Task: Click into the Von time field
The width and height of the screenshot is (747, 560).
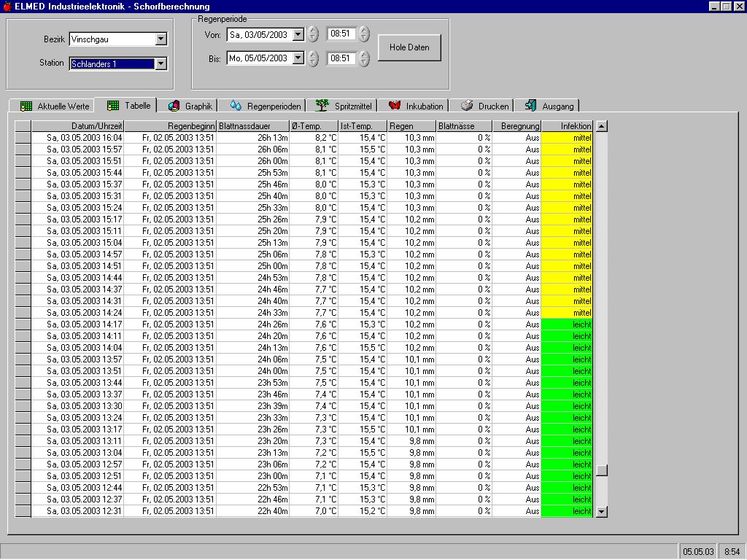Action: pyautogui.click(x=340, y=34)
